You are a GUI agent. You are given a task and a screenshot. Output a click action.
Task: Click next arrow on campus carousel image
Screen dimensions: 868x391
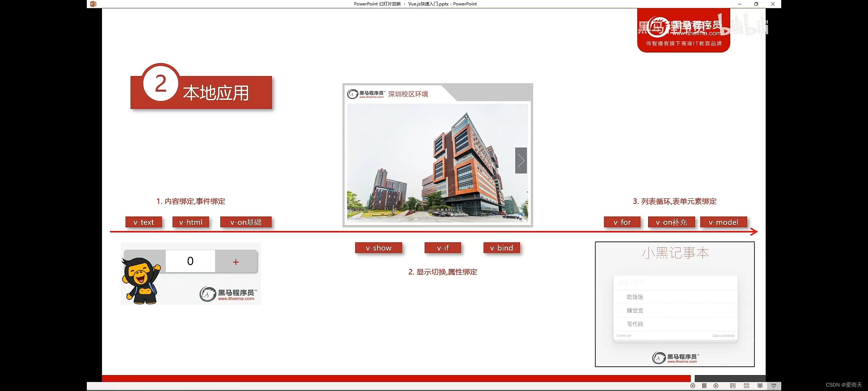tap(521, 160)
